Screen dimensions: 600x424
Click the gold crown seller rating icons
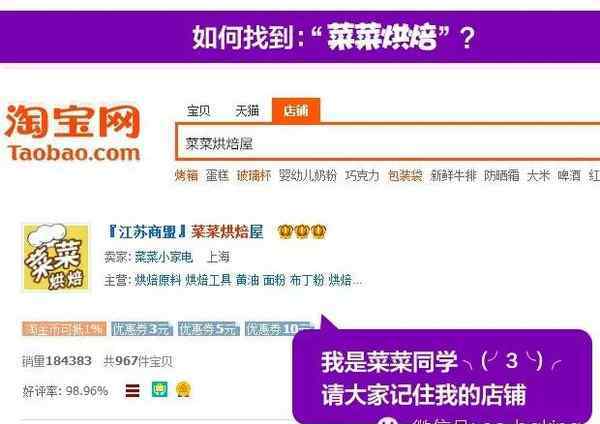(302, 232)
